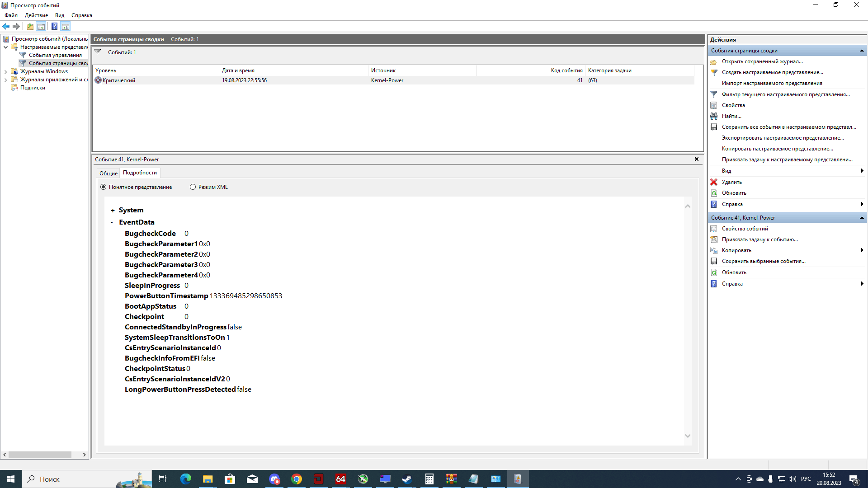
Task: Select the Понятное представление radio button
Action: coord(104,187)
